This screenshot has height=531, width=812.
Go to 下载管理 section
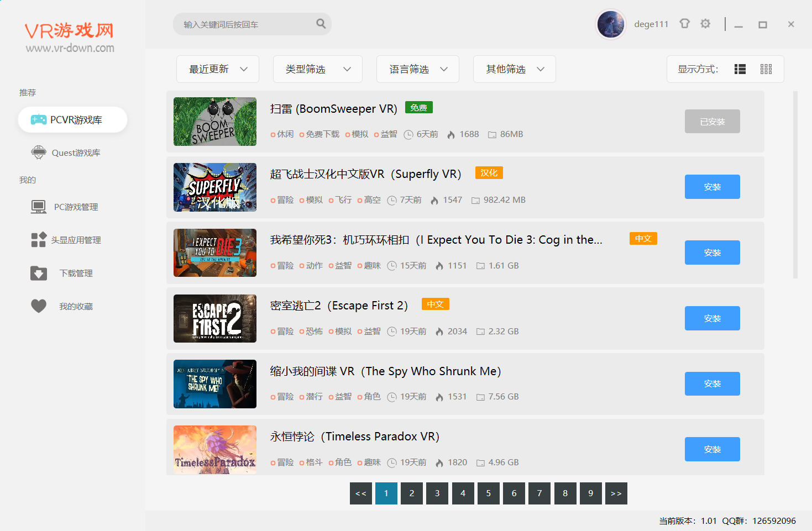coord(73,273)
